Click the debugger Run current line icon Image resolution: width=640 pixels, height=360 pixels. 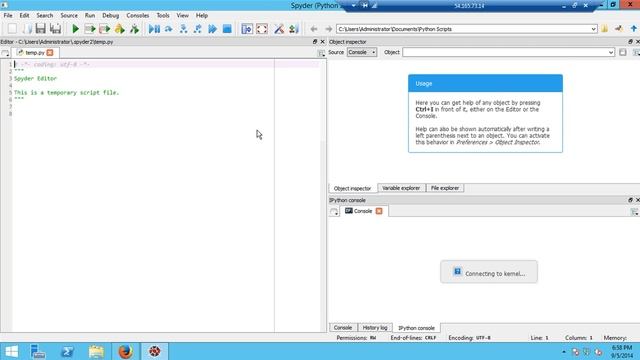[x=169, y=29]
